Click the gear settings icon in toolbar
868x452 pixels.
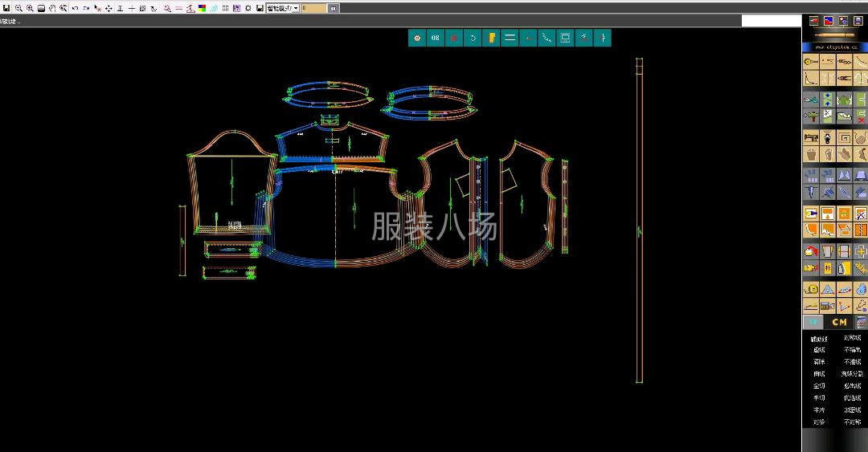click(x=248, y=8)
